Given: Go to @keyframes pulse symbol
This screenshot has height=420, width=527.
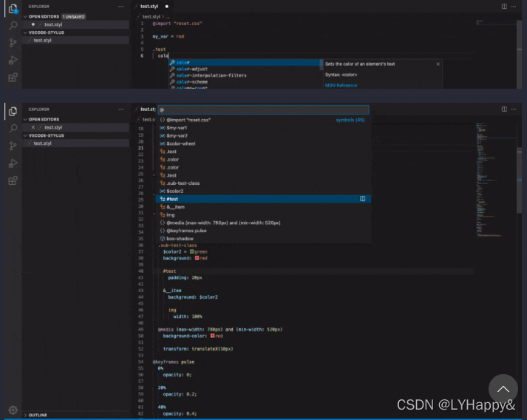Looking at the screenshot, I should click(x=263, y=231).
